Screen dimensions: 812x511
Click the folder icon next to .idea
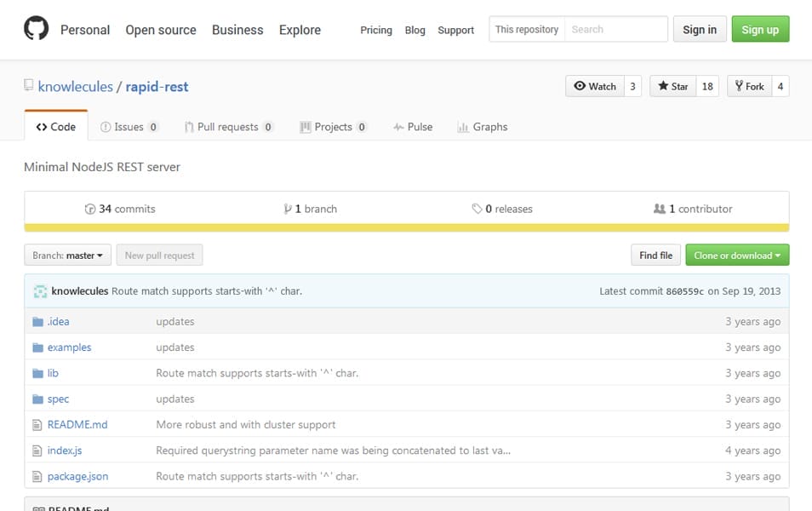[x=37, y=322]
